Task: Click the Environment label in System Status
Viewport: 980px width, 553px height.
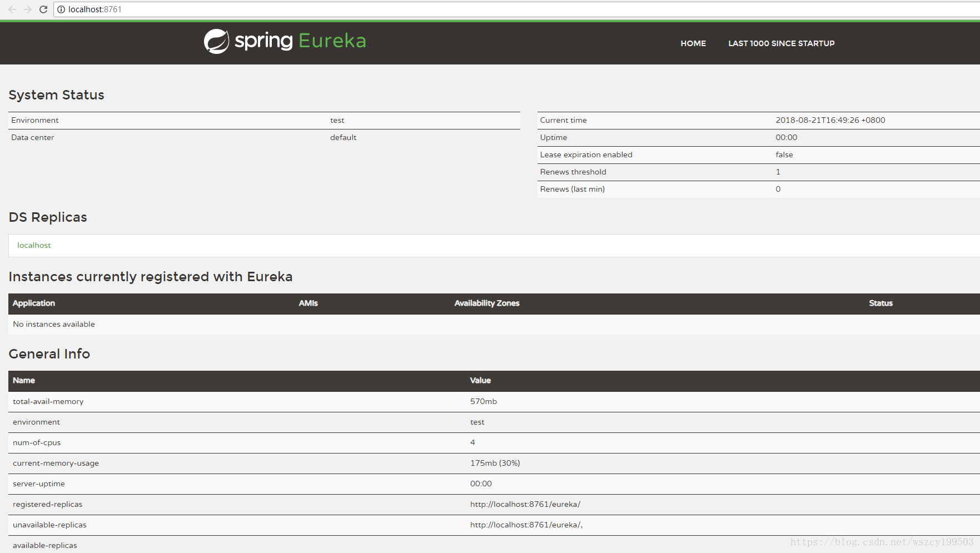Action: (34, 120)
